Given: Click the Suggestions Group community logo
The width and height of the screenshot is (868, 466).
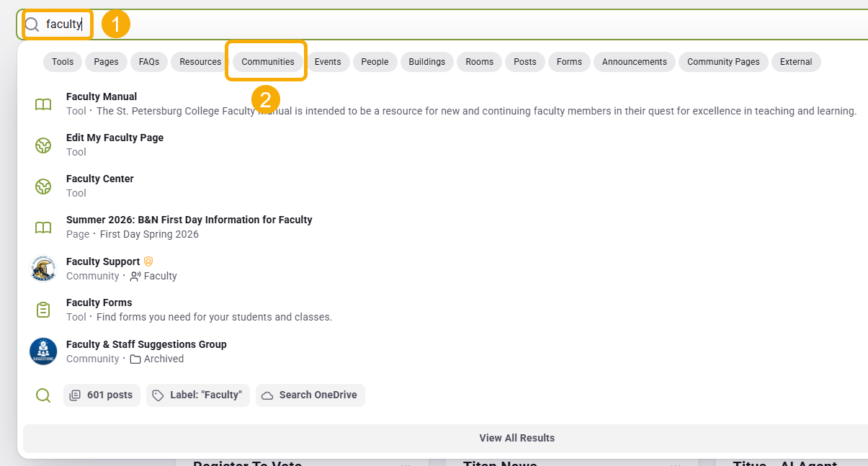Looking at the screenshot, I should (x=43, y=351).
